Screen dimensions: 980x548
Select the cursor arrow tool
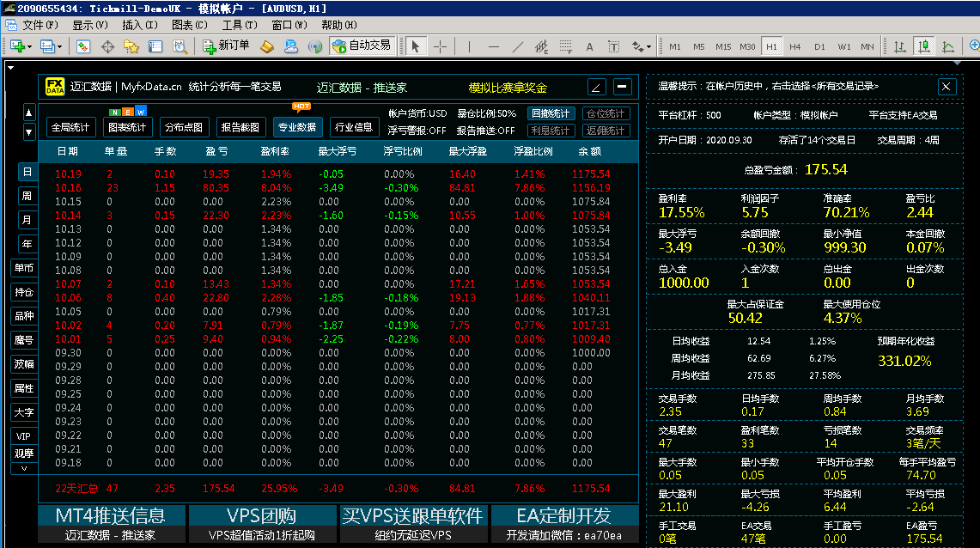415,46
